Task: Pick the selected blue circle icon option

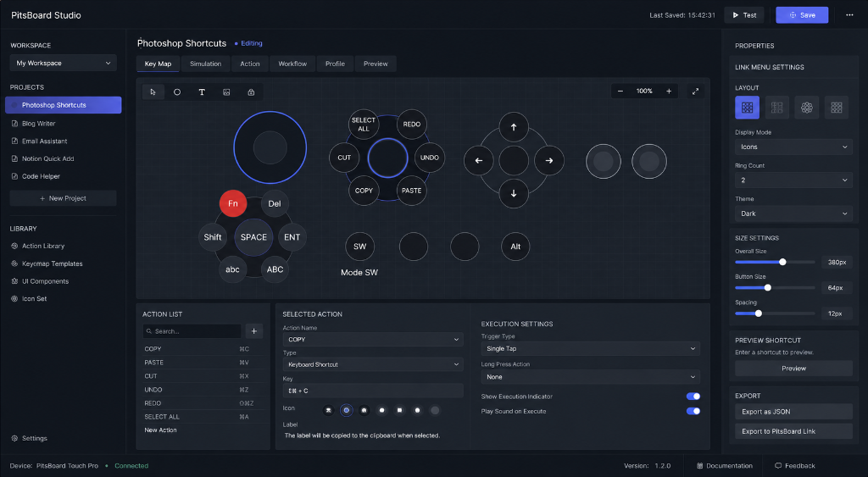Action: point(346,410)
